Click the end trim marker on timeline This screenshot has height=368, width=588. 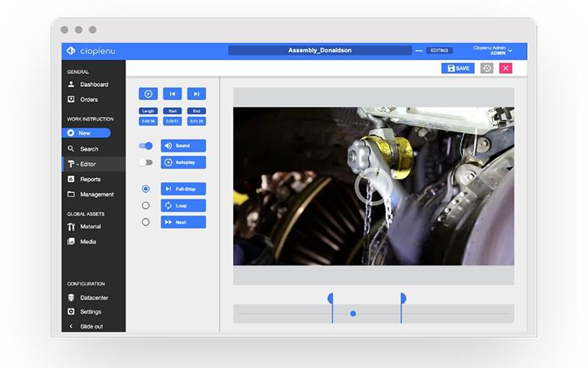click(x=402, y=307)
